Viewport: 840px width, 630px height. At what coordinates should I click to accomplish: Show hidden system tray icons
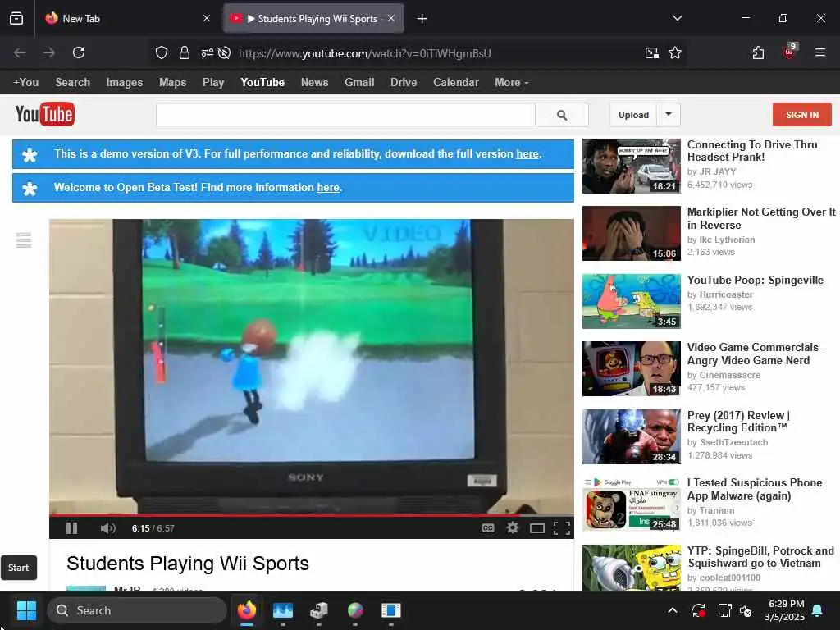coord(673,610)
